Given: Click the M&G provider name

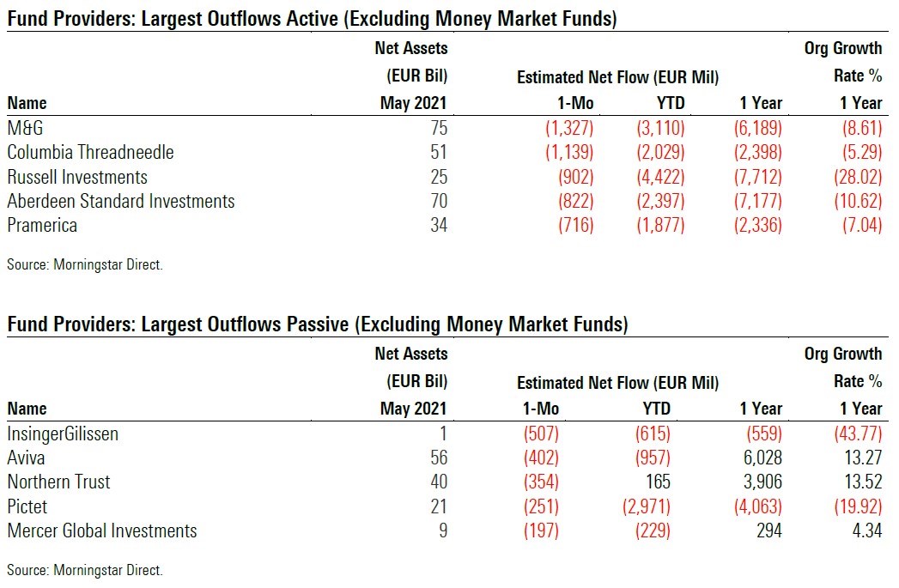Looking at the screenshot, I should coord(27,128).
